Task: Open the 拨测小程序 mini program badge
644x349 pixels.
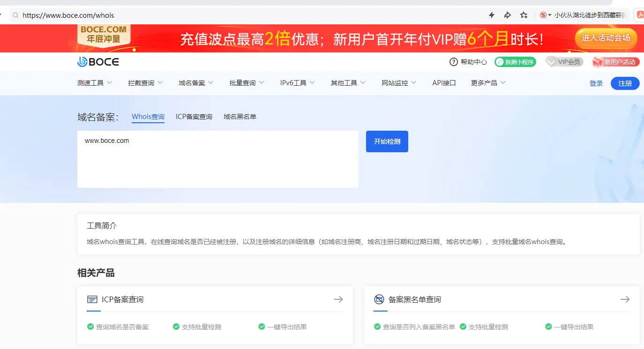Action: tap(515, 62)
